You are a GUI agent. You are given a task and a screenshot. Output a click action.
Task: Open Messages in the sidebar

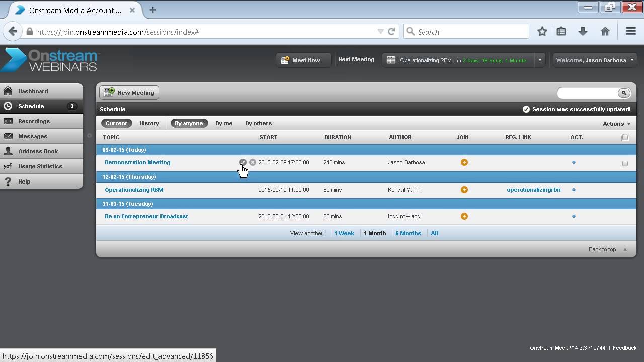(41, 136)
